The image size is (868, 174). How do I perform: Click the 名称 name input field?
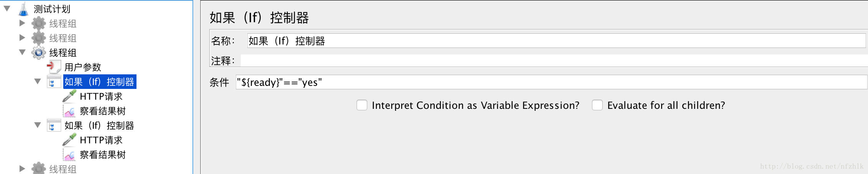556,41
